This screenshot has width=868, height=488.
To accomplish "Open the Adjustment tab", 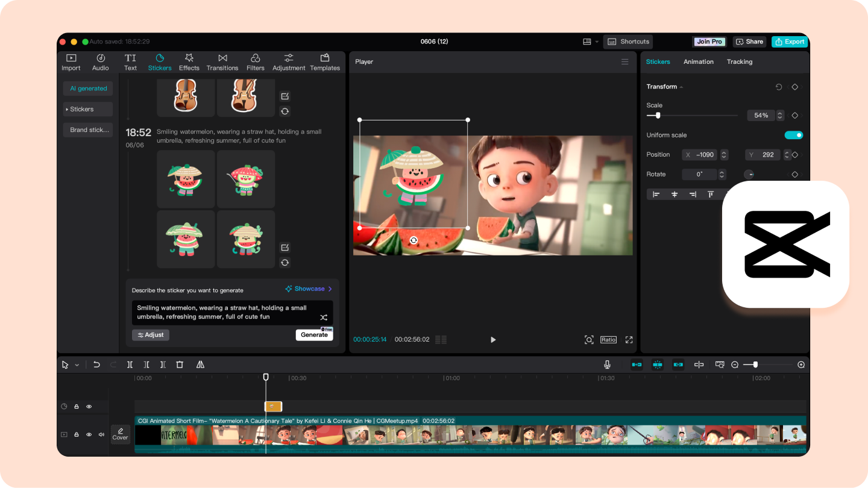I will point(289,62).
